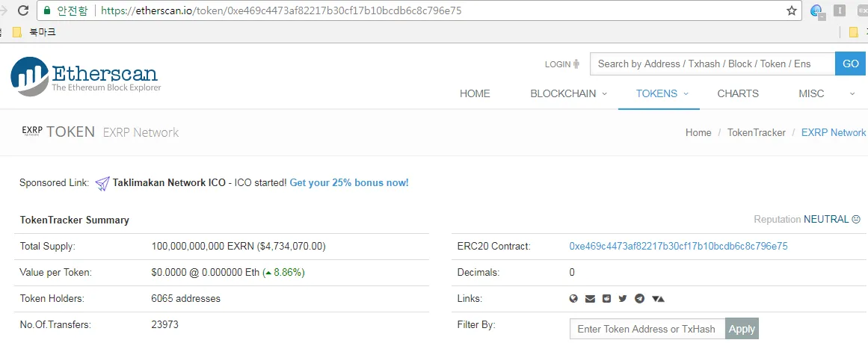Focus the Search by Address field

712,64
